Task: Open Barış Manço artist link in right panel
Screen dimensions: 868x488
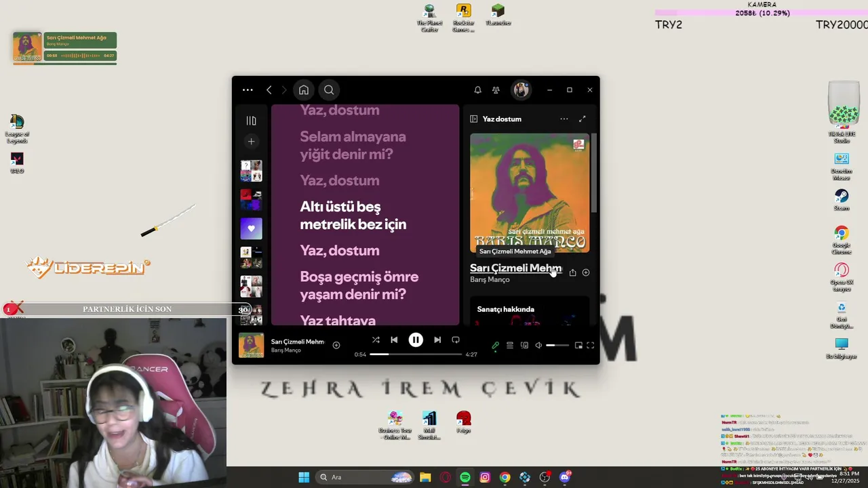Action: tap(490, 279)
